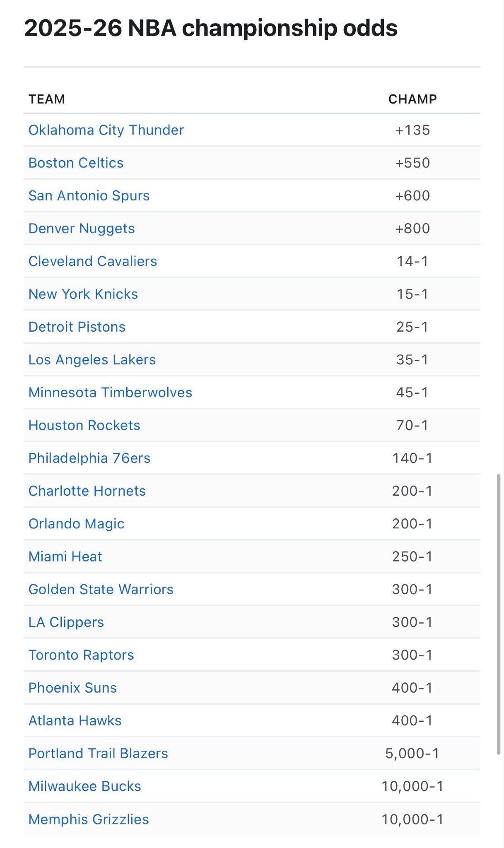
Task: Click the New York Knicks link
Action: click(83, 294)
